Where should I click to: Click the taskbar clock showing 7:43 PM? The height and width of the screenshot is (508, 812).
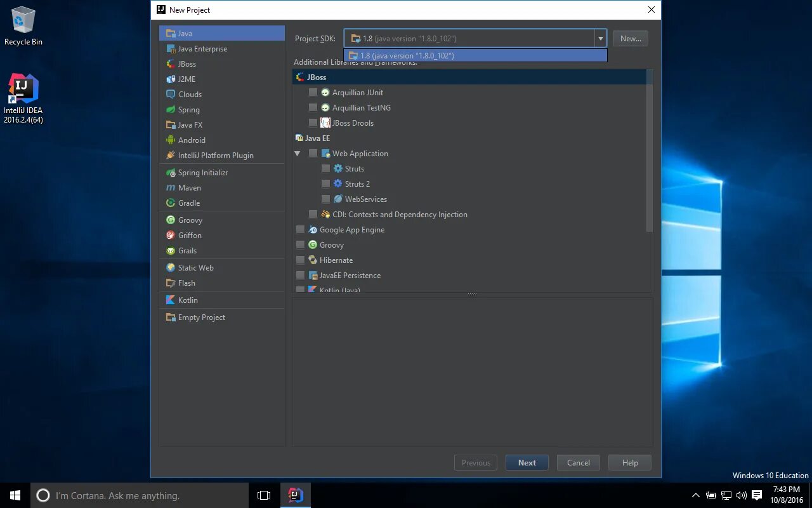click(787, 495)
